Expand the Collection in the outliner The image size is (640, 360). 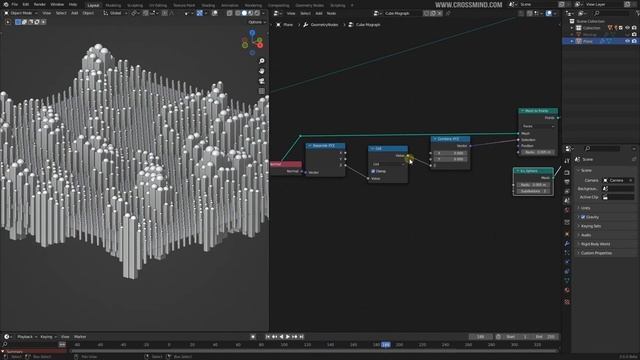tap(572, 28)
